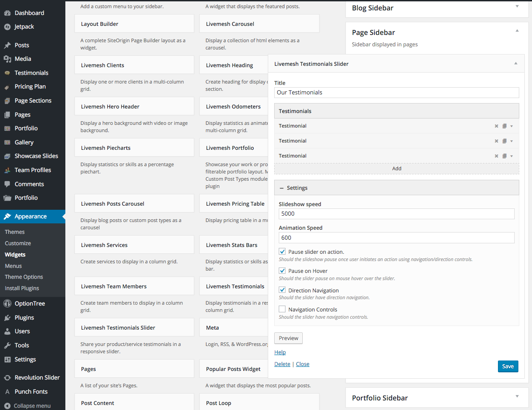Viewport: 532px width, 410px height.
Task: Click the Testimonials menu icon
Action: pyautogui.click(x=7, y=73)
